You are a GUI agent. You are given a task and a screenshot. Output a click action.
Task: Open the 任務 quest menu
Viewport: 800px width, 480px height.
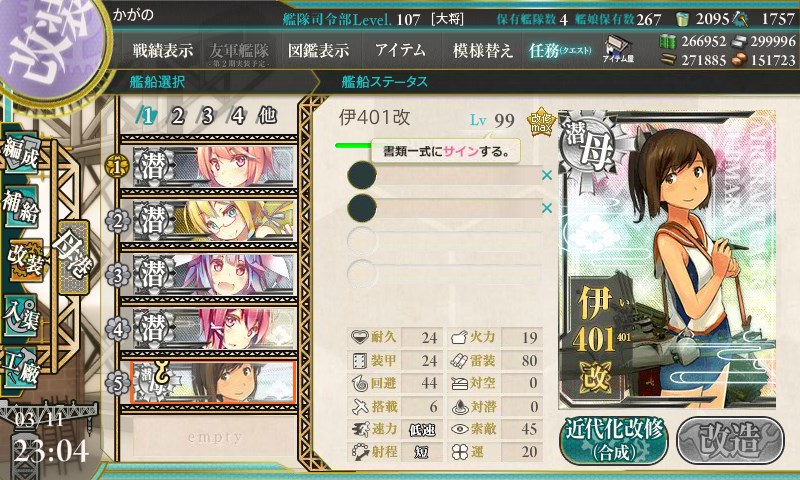[560, 50]
